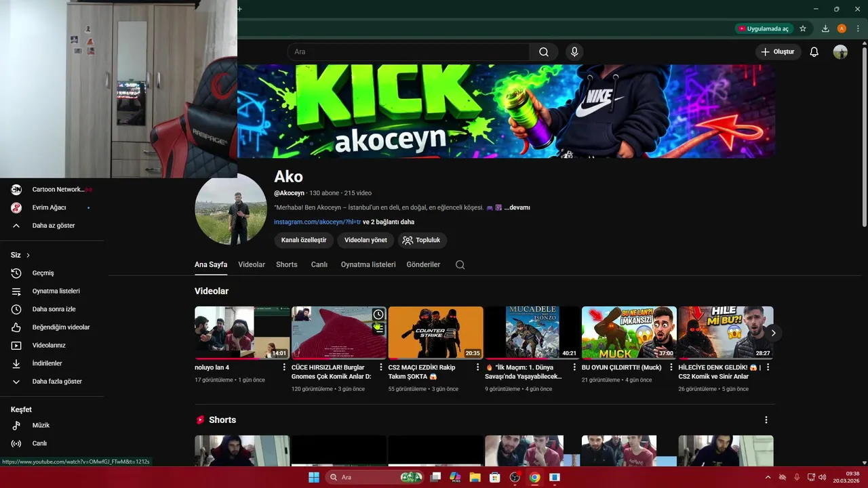Click Videoları yönet button
Screen dimensions: 868x488
pyautogui.click(x=366, y=240)
